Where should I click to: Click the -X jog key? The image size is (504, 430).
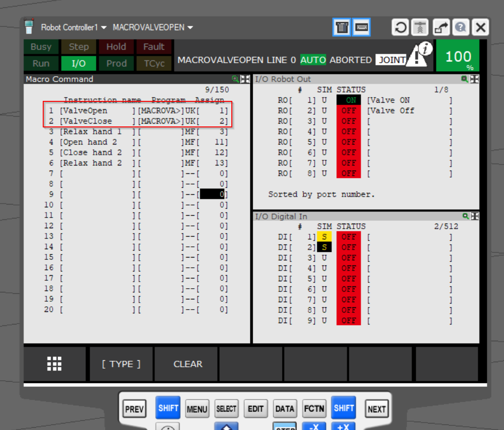click(314, 426)
